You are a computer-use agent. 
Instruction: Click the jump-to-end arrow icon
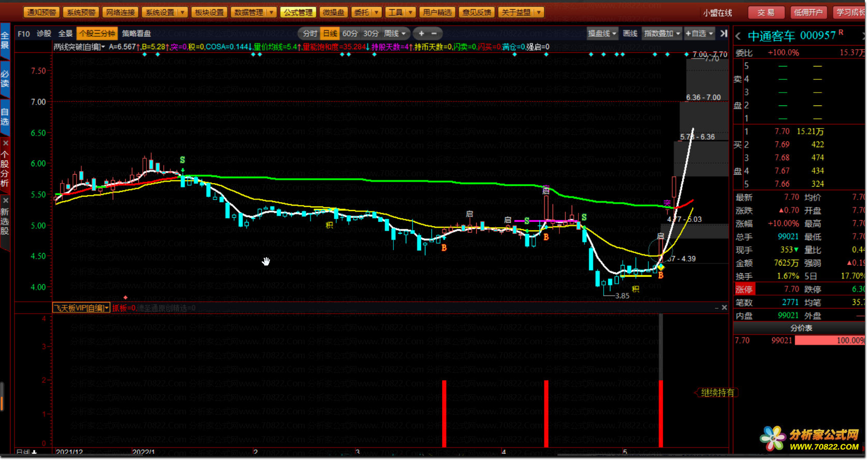(724, 34)
